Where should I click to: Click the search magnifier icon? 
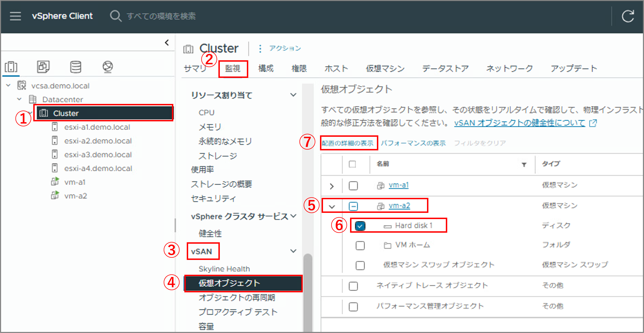pyautogui.click(x=116, y=16)
